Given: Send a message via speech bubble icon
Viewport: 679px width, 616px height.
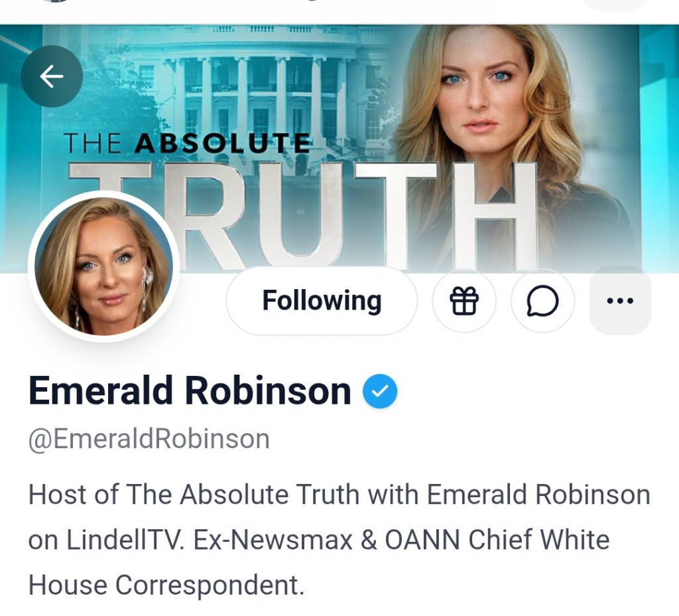Looking at the screenshot, I should point(542,300).
